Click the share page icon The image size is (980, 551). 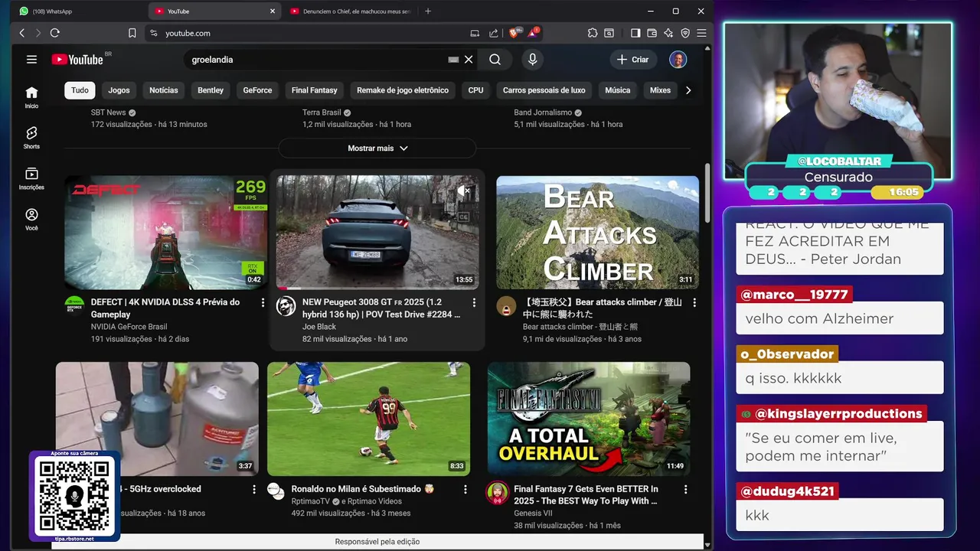(x=494, y=33)
